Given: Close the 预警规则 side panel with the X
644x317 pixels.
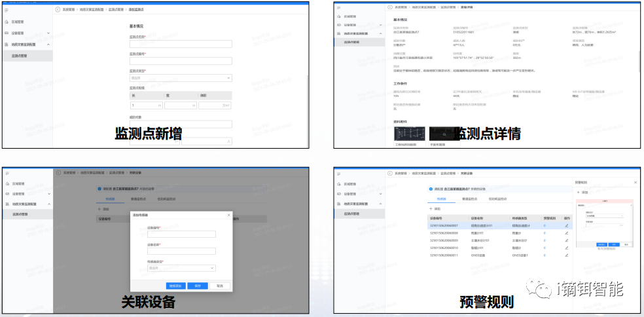Looking at the screenshot, I should [635, 182].
